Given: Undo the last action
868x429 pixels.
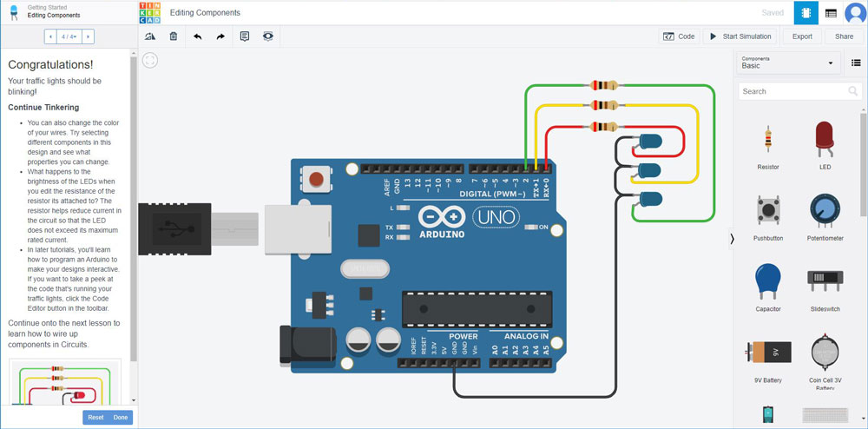Looking at the screenshot, I should [197, 36].
